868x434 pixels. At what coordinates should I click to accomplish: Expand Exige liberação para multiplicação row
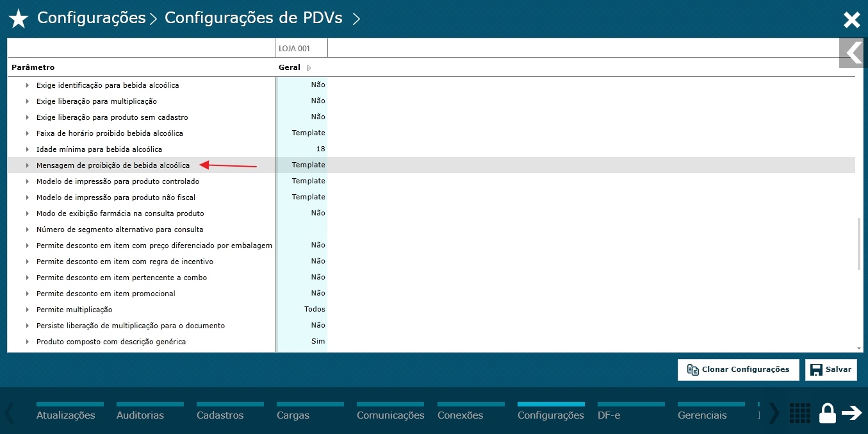(28, 101)
